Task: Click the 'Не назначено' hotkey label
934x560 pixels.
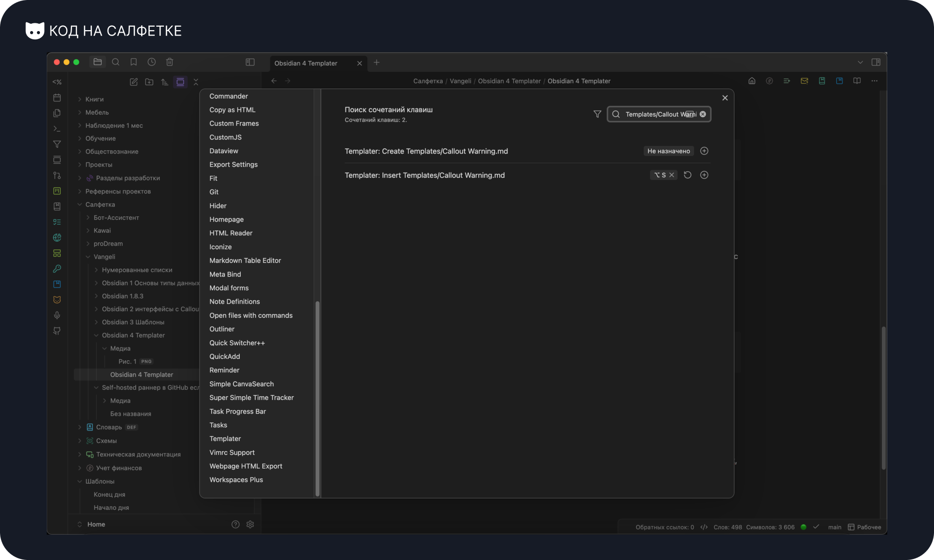Action: pos(668,151)
